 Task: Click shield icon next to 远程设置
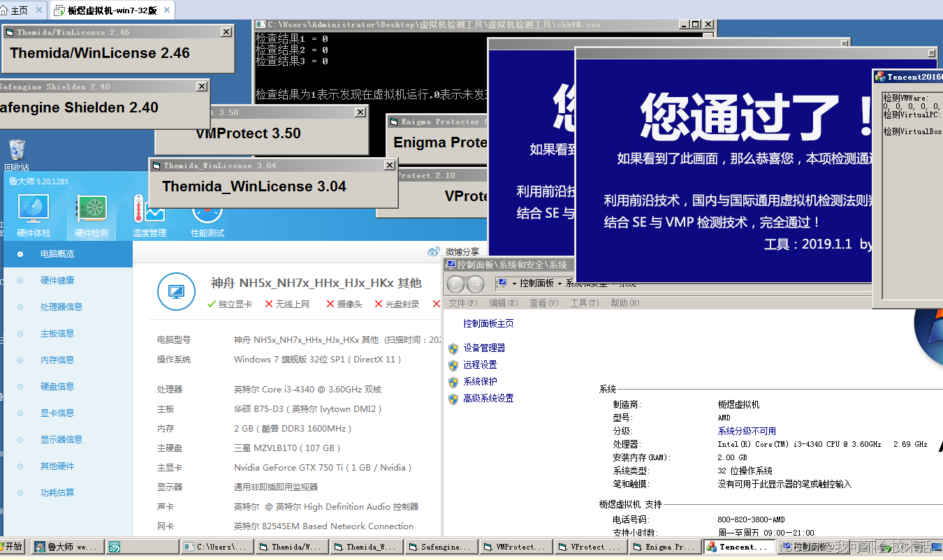click(453, 364)
